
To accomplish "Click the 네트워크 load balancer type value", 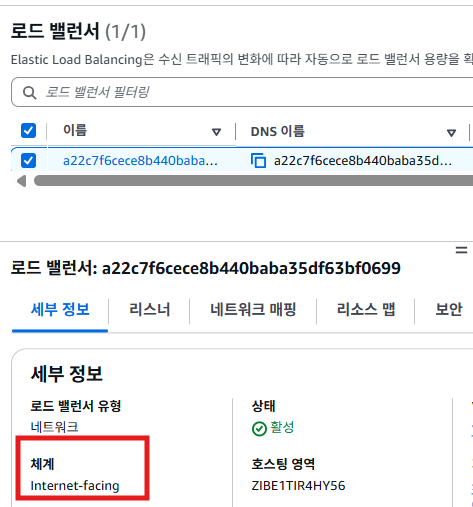I will 54,427.
